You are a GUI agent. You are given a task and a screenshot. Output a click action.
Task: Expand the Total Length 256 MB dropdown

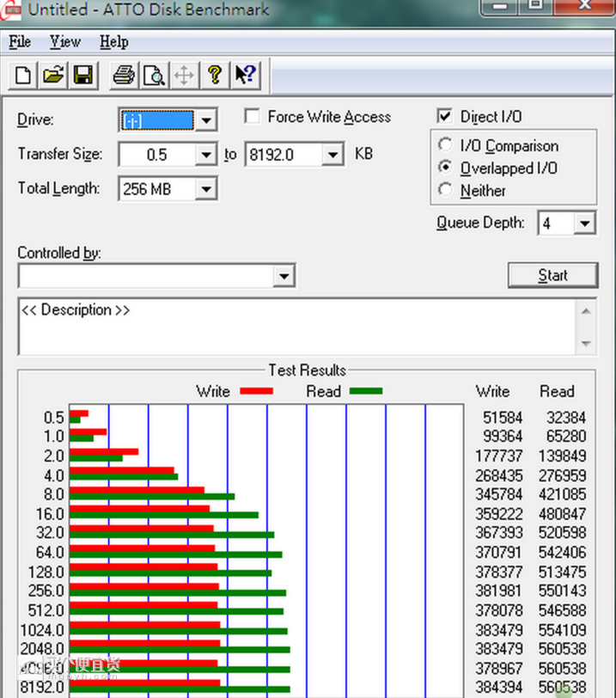coord(206,189)
